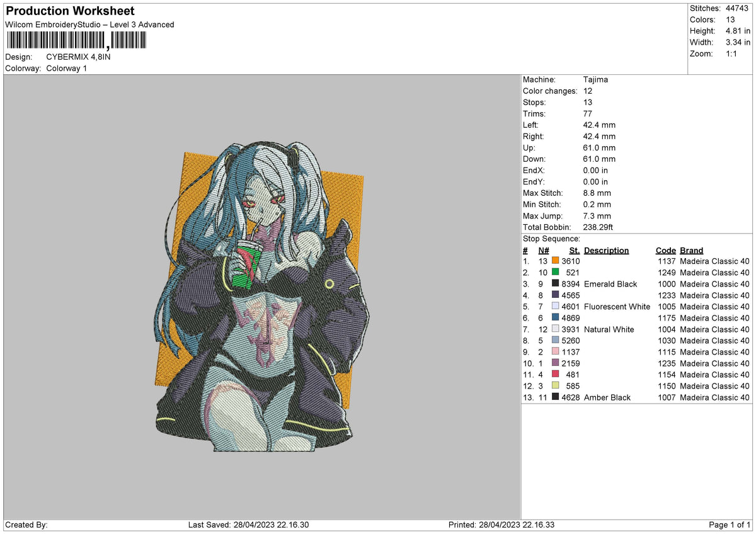The image size is (756, 534).
Task: Click the stitch count 3610
Action: point(570,261)
